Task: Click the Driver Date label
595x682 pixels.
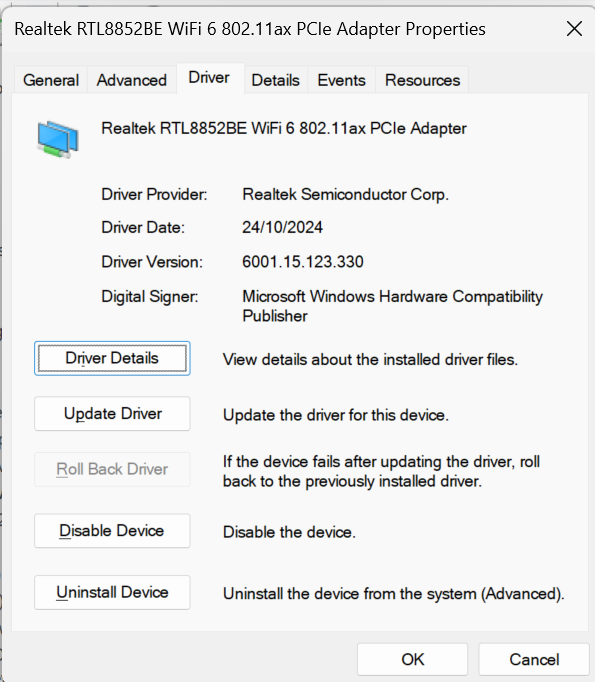Action: (x=143, y=227)
